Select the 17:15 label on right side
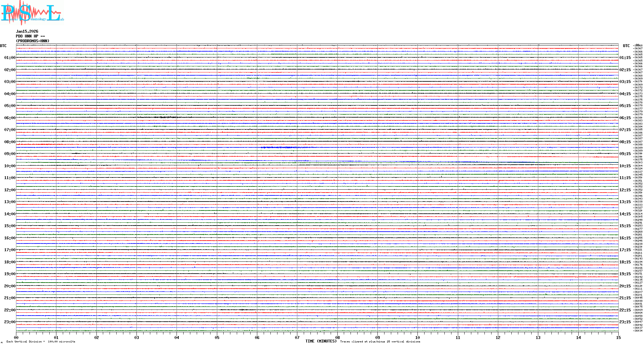This screenshot has width=644, height=346. (x=625, y=250)
